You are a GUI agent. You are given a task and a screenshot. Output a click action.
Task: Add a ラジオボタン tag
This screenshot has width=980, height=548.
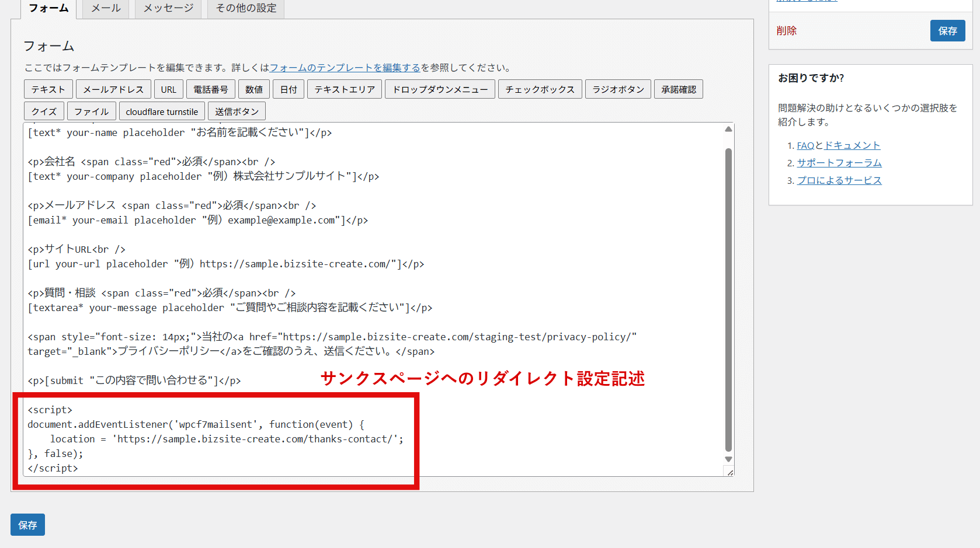click(x=618, y=89)
